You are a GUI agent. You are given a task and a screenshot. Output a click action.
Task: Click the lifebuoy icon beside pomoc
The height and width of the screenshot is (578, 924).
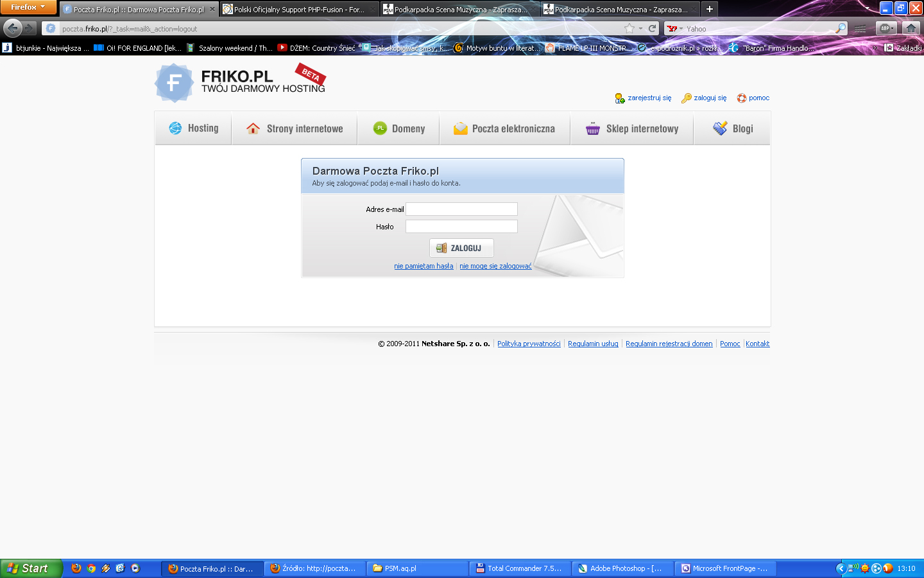(742, 98)
